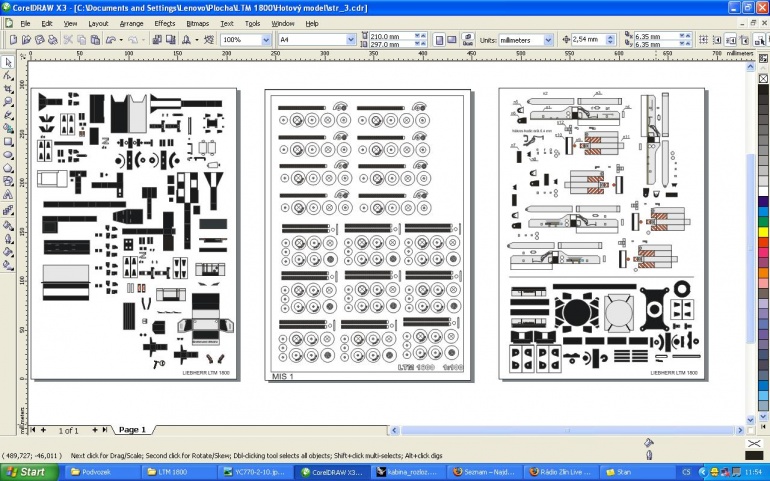Select the Smart Fill tool

tap(8, 129)
